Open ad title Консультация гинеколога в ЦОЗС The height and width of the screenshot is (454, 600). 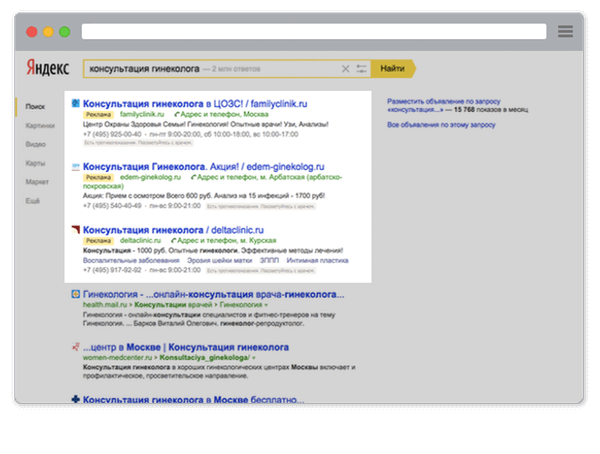click(195, 104)
